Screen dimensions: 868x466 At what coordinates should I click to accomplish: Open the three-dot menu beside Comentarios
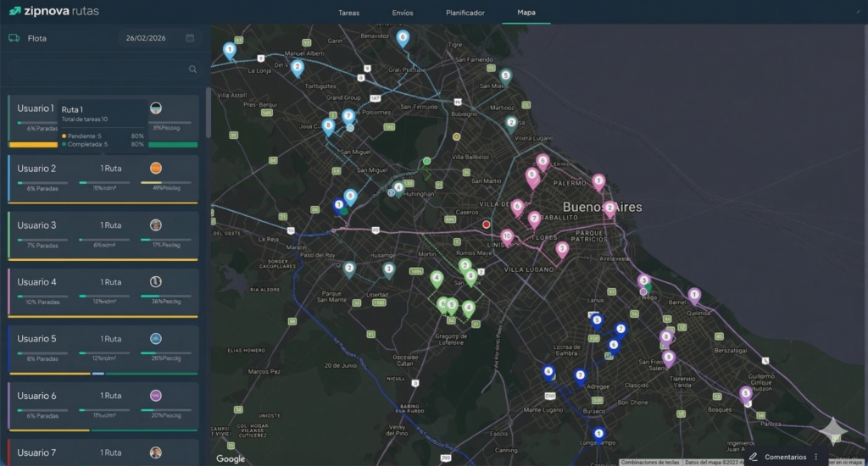point(816,458)
